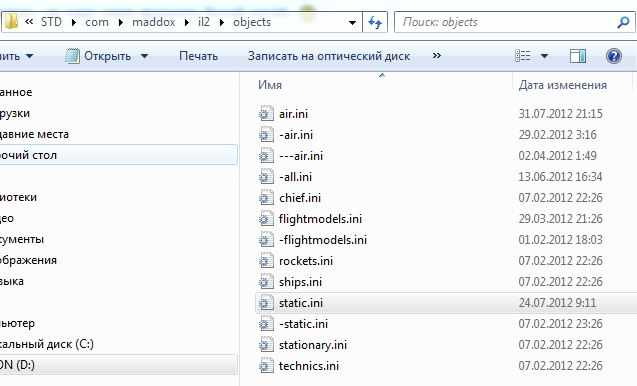Expand the maddox breadcrumb arrow

pos(186,22)
